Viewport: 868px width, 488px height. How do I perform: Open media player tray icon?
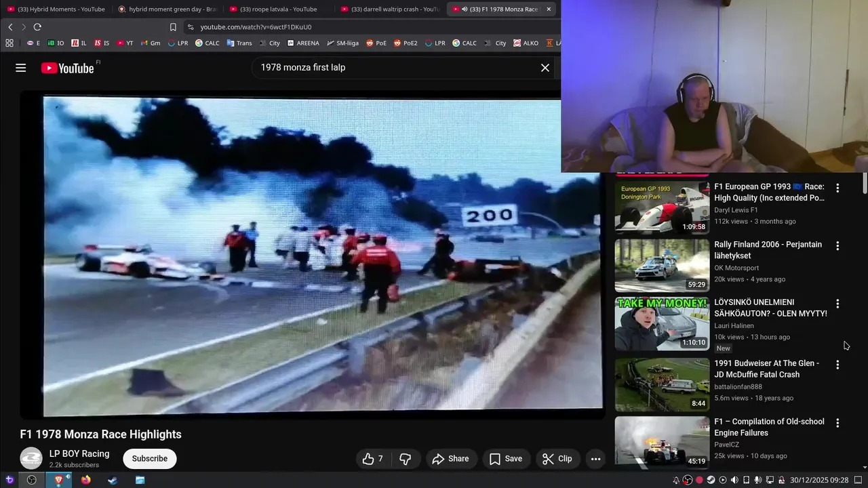(723, 480)
